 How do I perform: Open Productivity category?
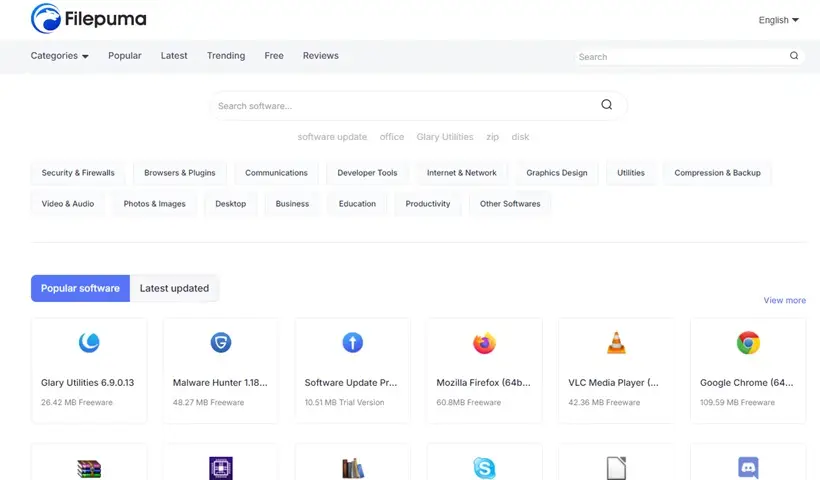pos(428,203)
